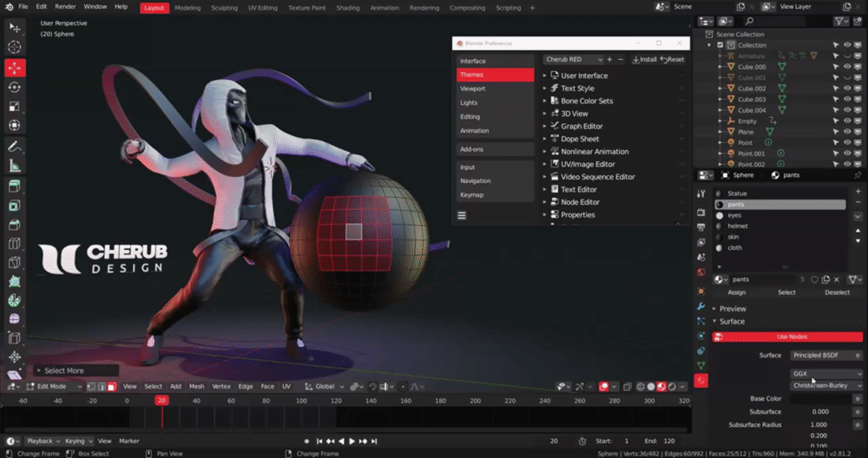Viewport: 868px width, 458px height.
Task: Select the Measure tool
Action: [15, 166]
